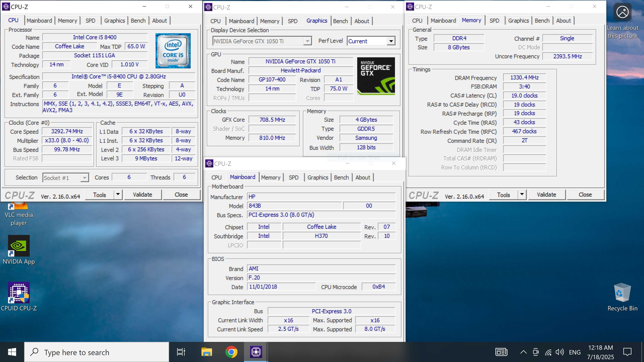Viewport: 644px width, 362px height.
Task: Click the BIOS Version field F.20
Action: point(321,278)
